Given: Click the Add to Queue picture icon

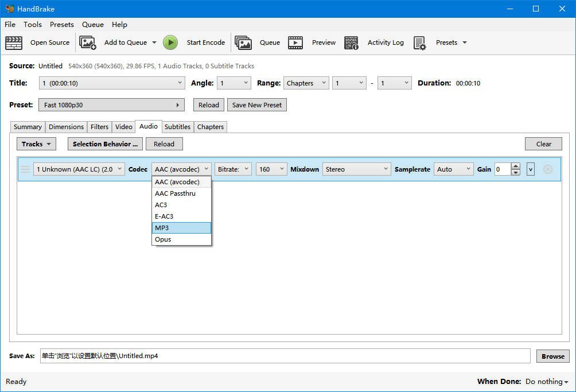Looking at the screenshot, I should (87, 42).
